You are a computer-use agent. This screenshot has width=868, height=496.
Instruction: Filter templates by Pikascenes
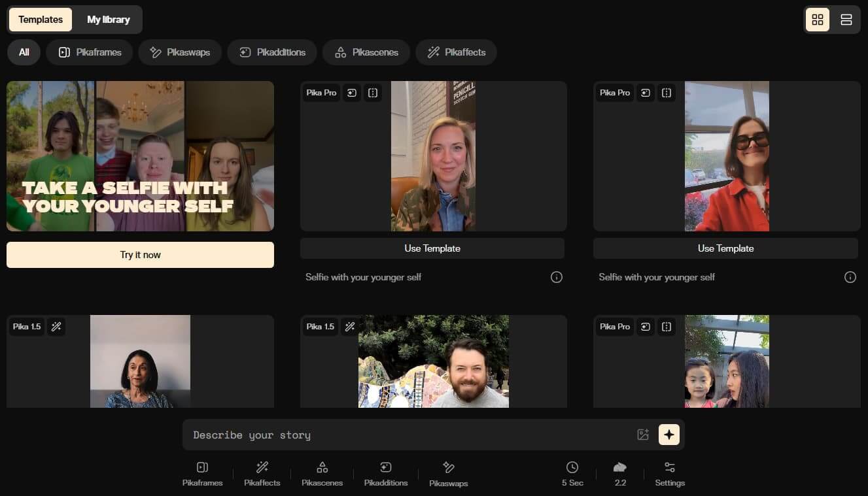click(x=366, y=52)
